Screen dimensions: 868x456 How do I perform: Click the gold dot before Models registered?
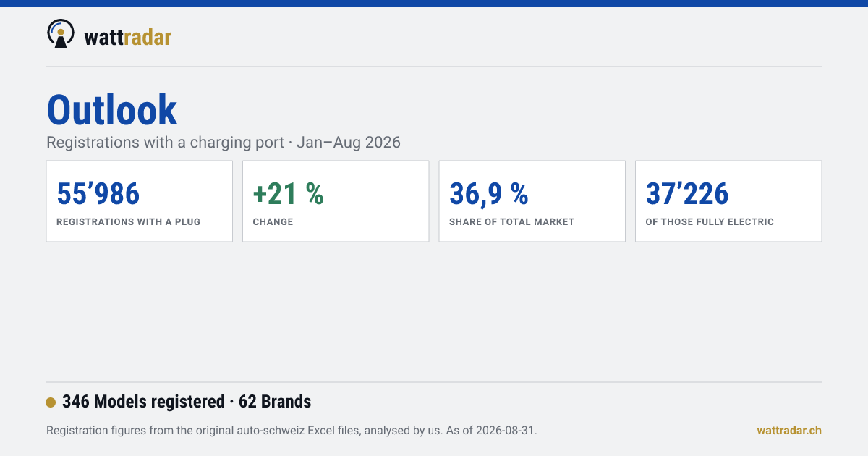click(51, 402)
